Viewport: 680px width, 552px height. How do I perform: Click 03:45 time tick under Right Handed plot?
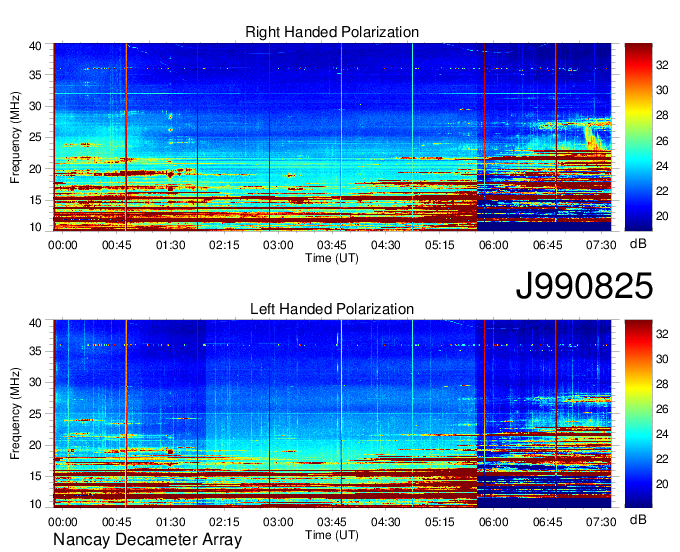[332, 245]
